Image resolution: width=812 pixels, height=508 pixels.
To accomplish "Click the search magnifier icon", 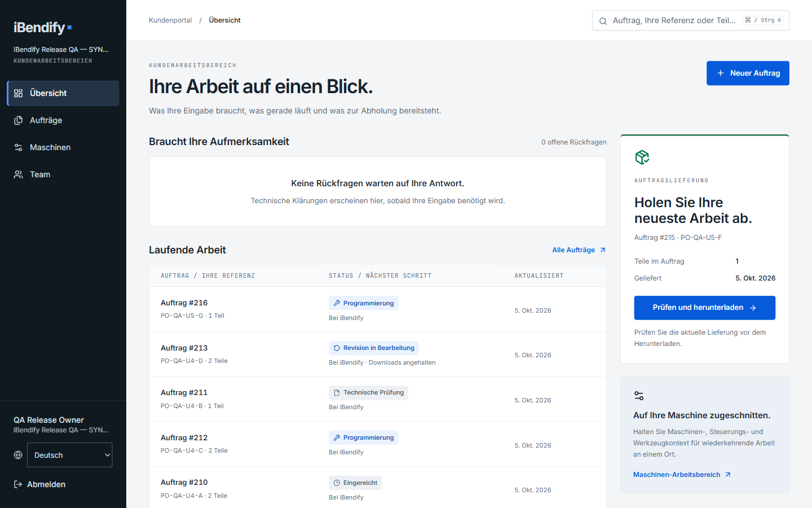I will (x=603, y=21).
